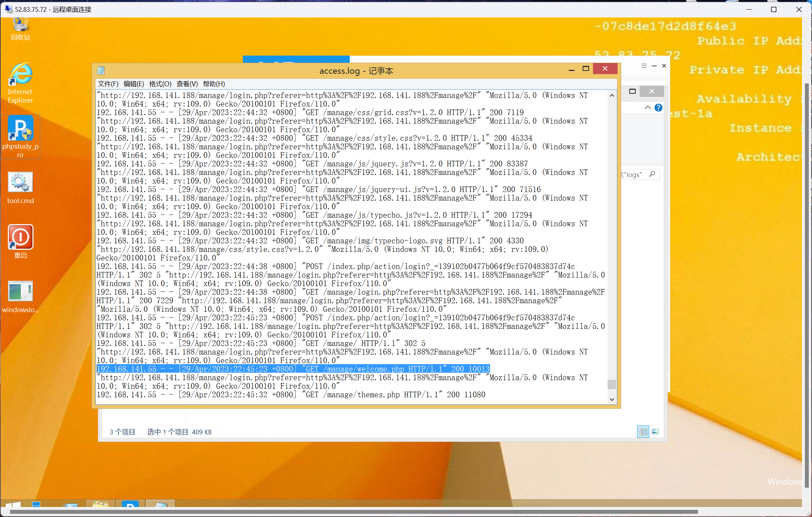Open the 查看(V) menu

pos(187,84)
